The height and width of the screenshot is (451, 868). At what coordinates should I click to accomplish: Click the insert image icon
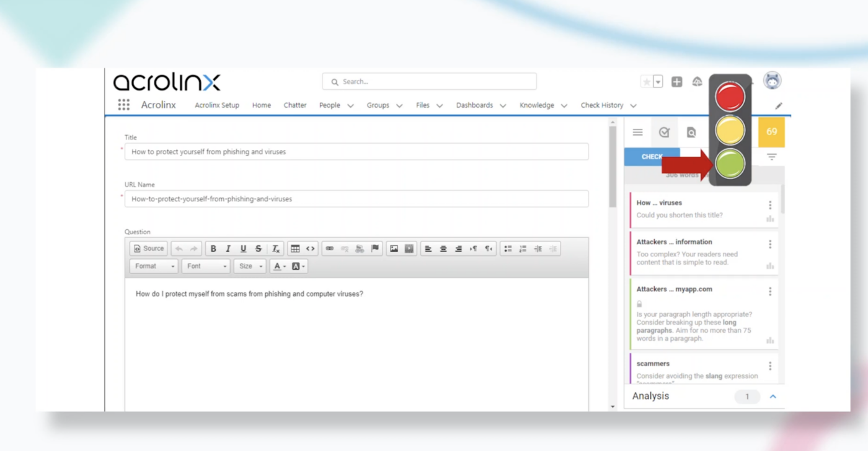(394, 248)
